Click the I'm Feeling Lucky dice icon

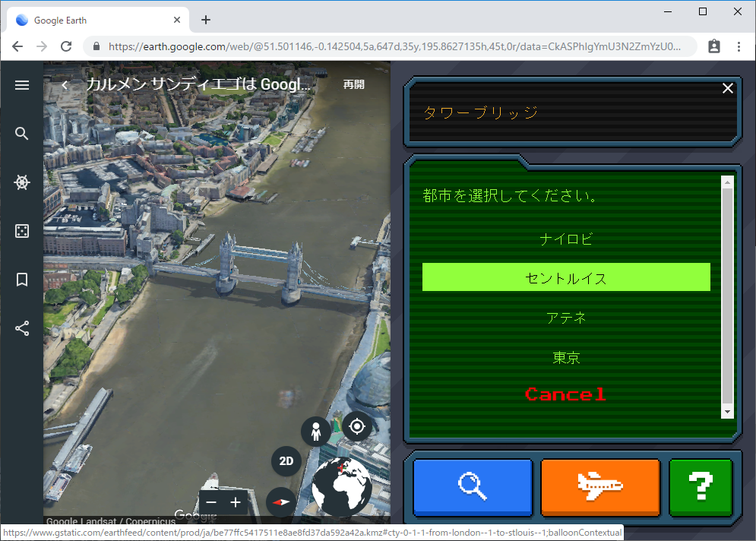click(22, 231)
